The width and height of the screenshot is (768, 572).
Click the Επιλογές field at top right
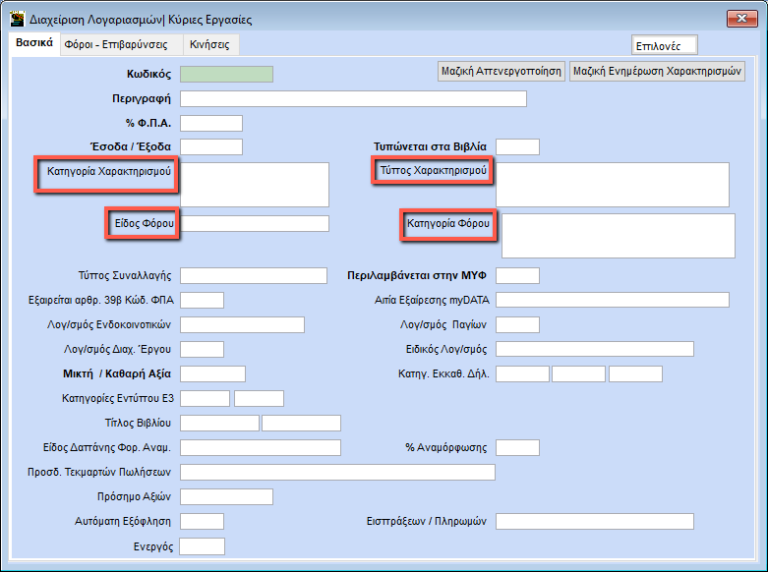point(664,46)
